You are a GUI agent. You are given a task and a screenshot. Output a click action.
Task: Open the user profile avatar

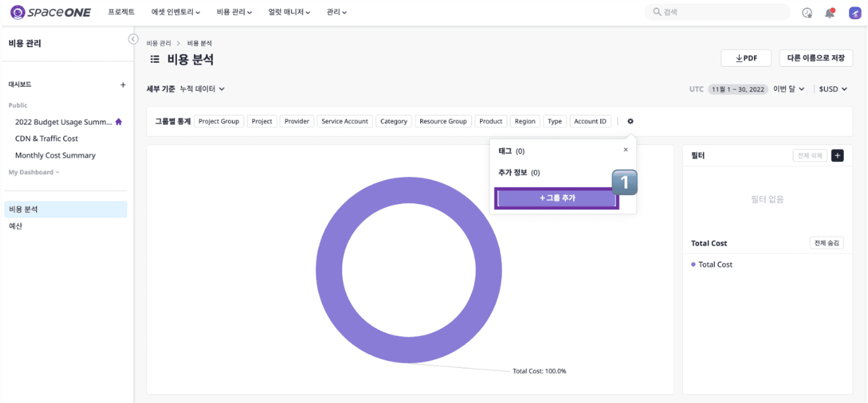coord(855,13)
